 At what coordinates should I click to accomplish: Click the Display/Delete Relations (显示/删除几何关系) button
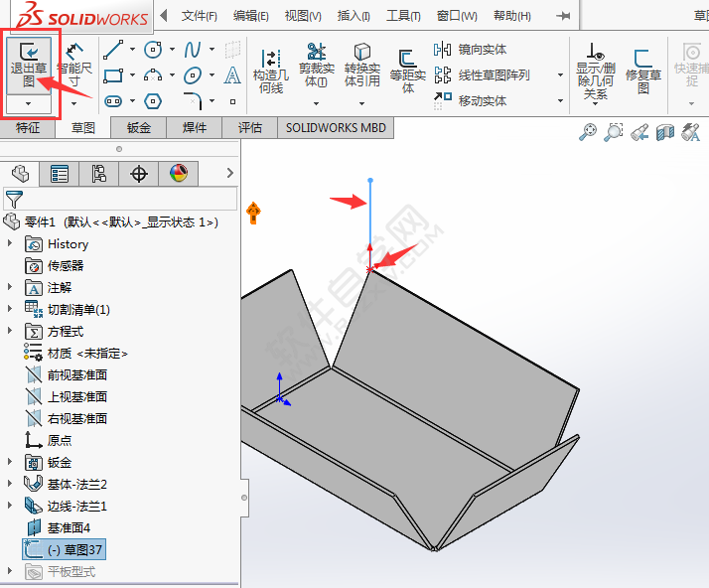[595, 72]
